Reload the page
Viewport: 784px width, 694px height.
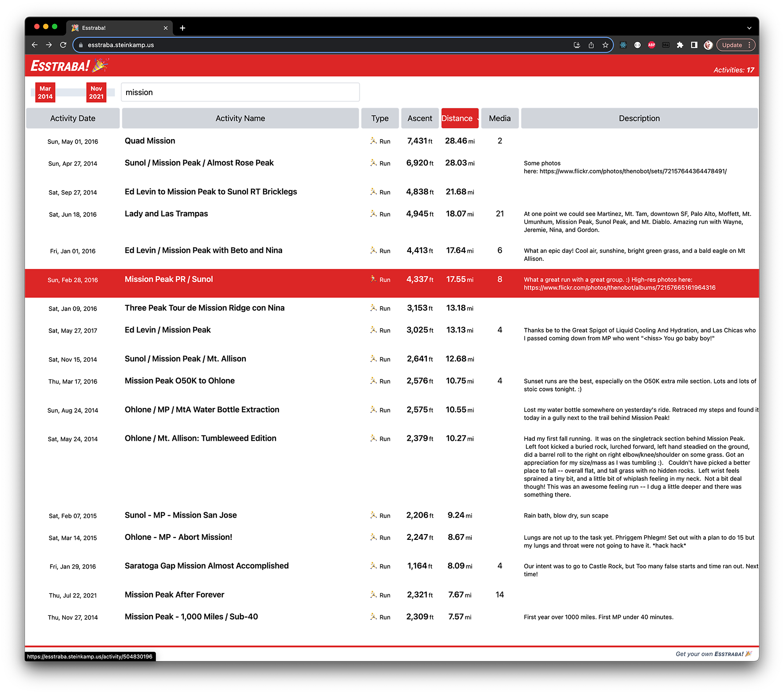[63, 45]
